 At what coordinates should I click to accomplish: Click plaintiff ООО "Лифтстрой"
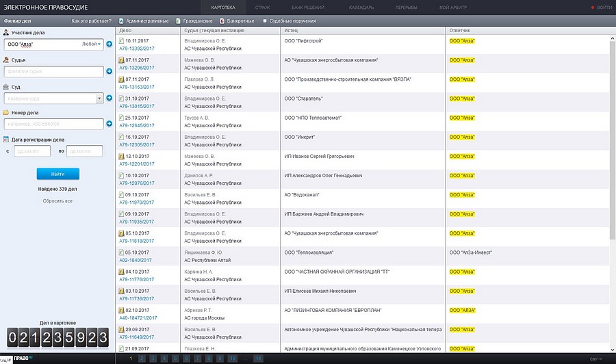[303, 41]
